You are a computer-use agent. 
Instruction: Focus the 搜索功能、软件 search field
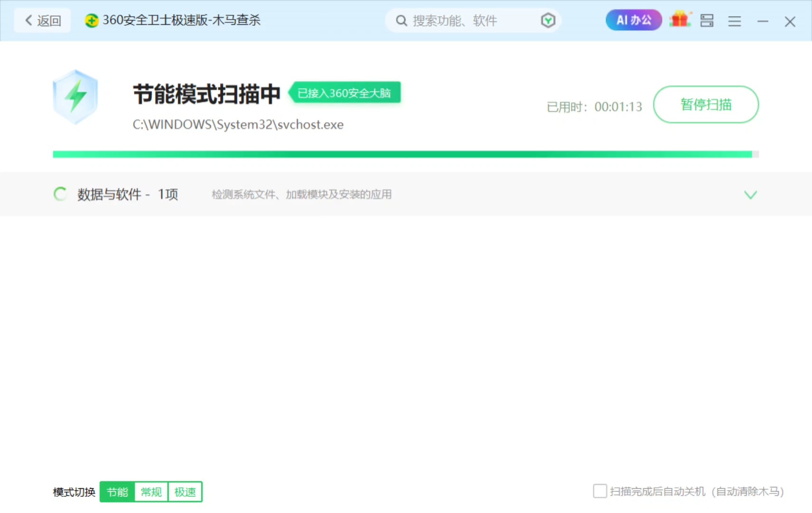pyautogui.click(x=472, y=20)
